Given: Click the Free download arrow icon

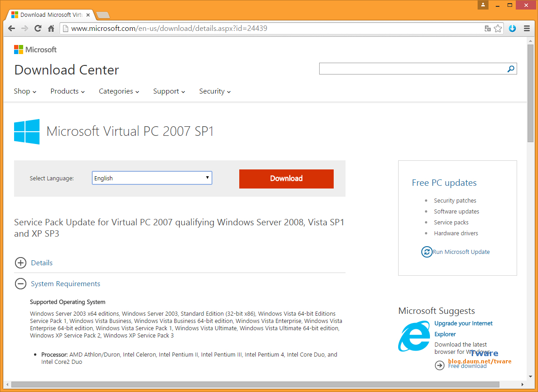Looking at the screenshot, I should [439, 365].
